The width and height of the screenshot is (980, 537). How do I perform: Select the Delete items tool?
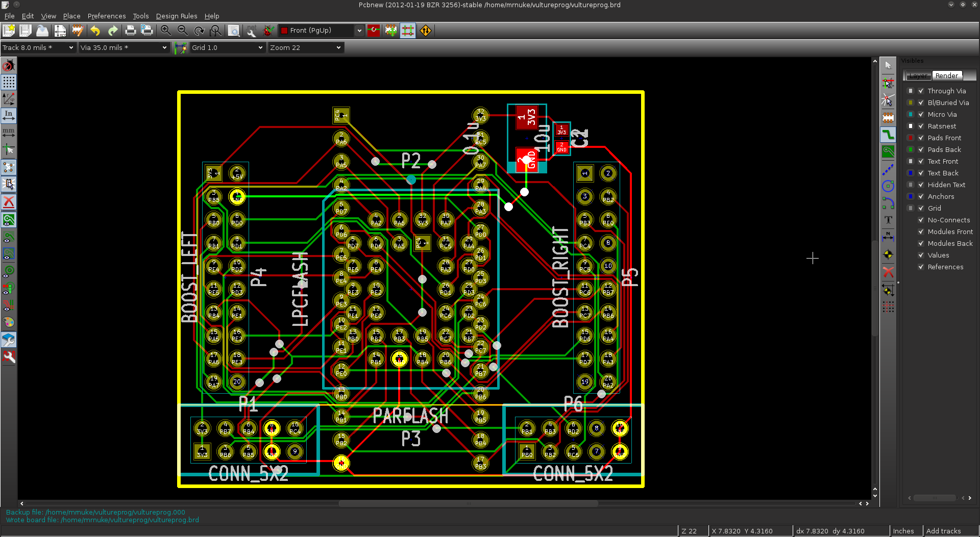[x=888, y=272]
